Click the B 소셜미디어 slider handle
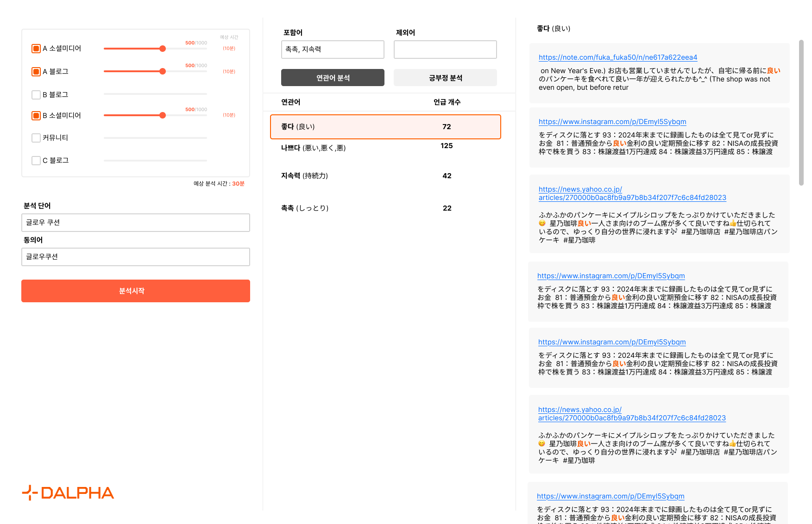Screen dimensions: 812x524 (163, 115)
